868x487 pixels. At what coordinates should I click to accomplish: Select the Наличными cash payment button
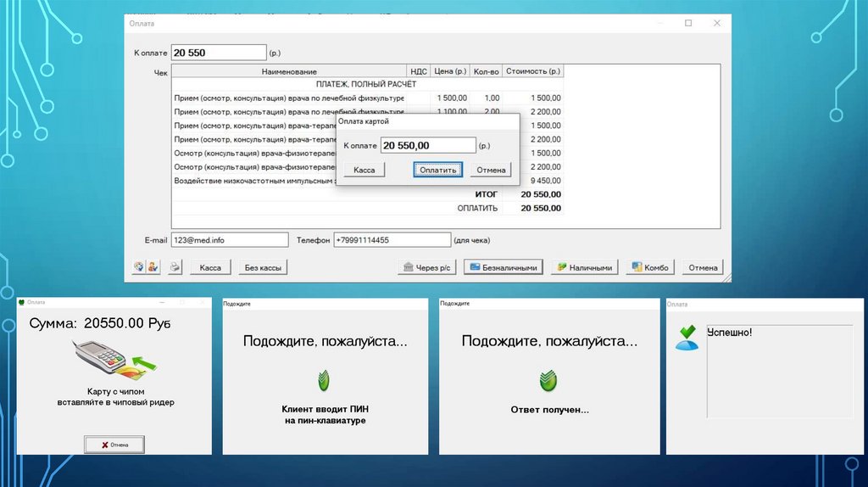[x=584, y=267]
